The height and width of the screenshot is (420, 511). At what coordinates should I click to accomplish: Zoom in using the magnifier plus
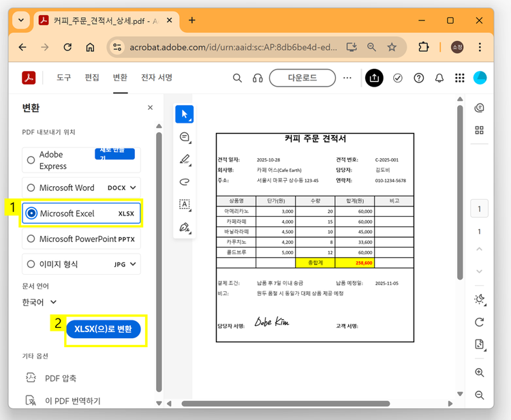pyautogui.click(x=480, y=372)
